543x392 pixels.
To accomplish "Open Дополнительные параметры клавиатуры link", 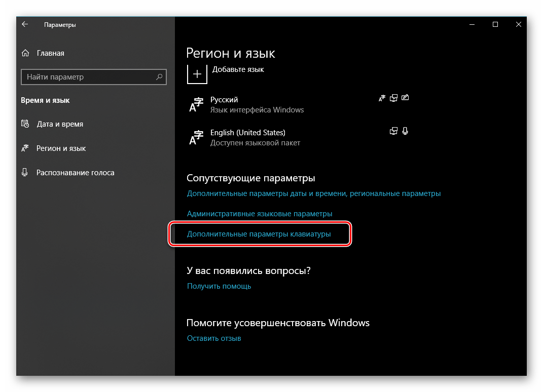I will 259,234.
